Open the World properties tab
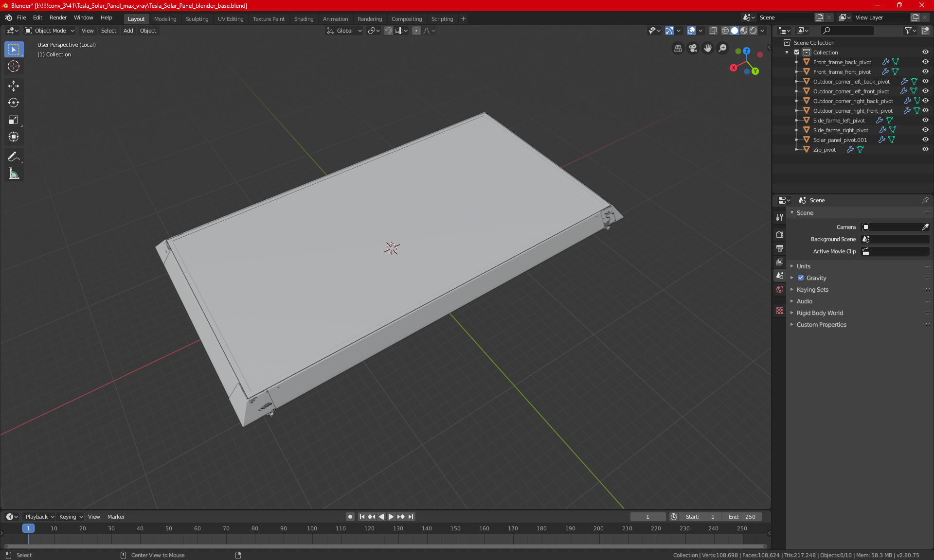 (x=780, y=289)
